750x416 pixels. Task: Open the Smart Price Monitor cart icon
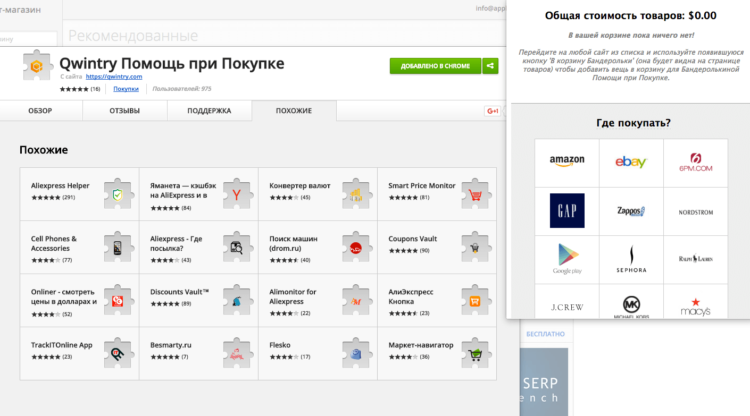(475, 194)
